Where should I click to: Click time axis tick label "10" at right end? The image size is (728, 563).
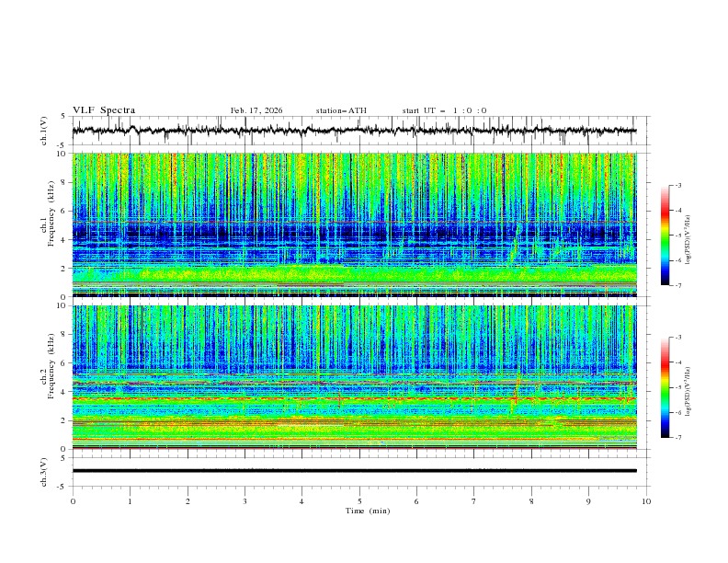pos(646,501)
